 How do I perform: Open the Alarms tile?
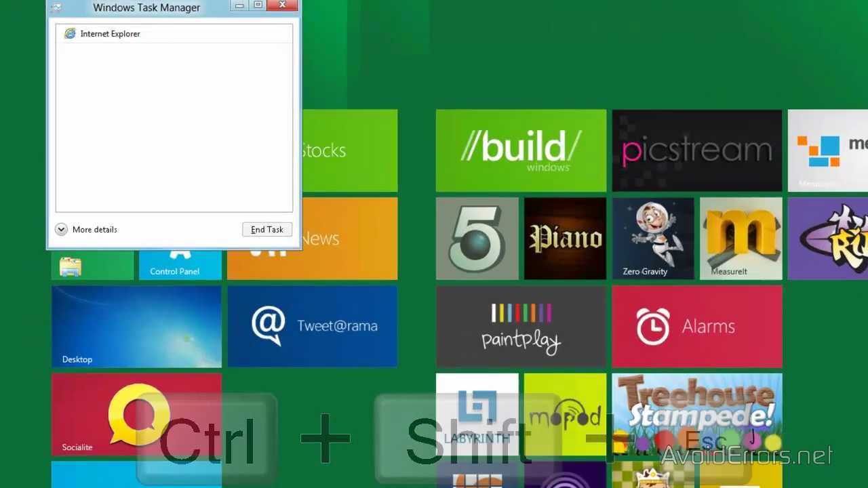[697, 327]
